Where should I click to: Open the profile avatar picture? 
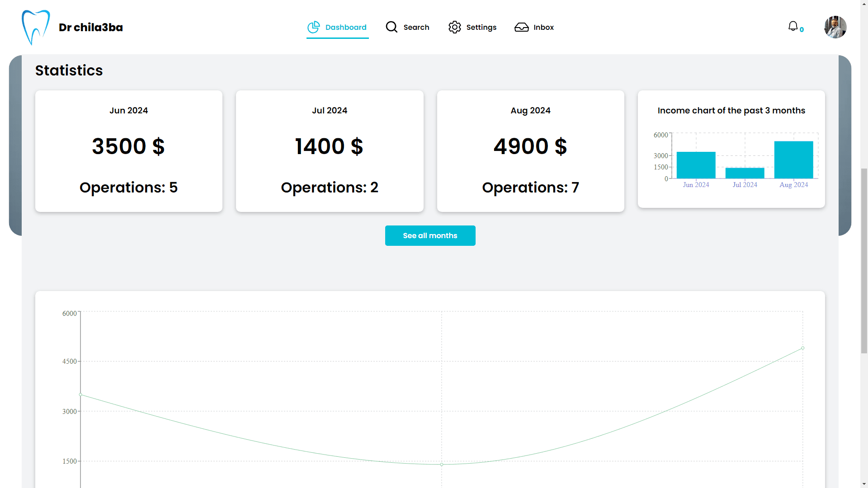pos(835,27)
